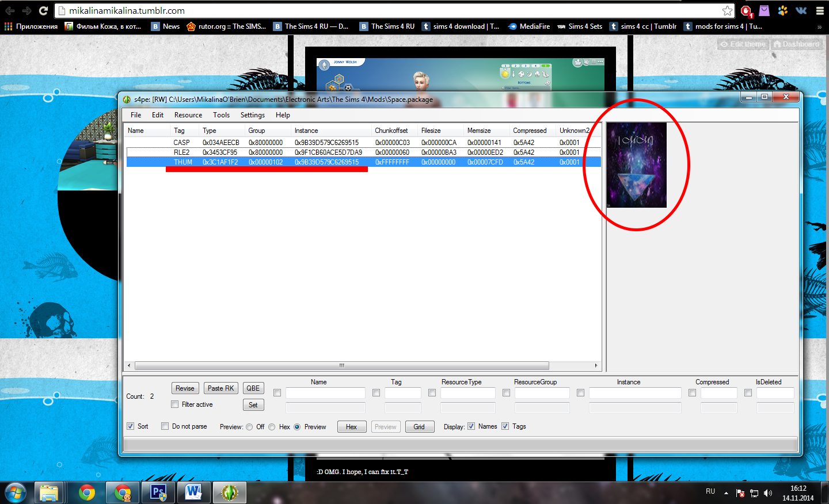
Task: Open the Tools menu
Action: pos(221,115)
